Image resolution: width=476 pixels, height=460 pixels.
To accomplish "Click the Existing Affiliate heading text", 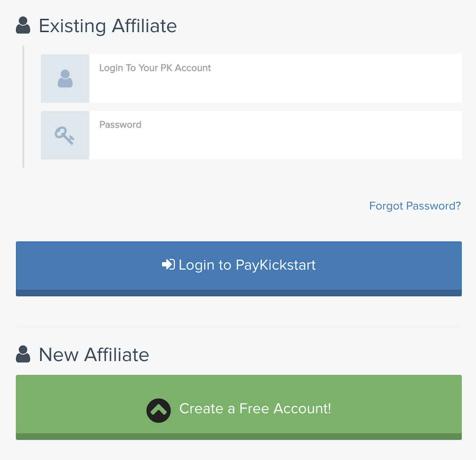I will [x=108, y=26].
